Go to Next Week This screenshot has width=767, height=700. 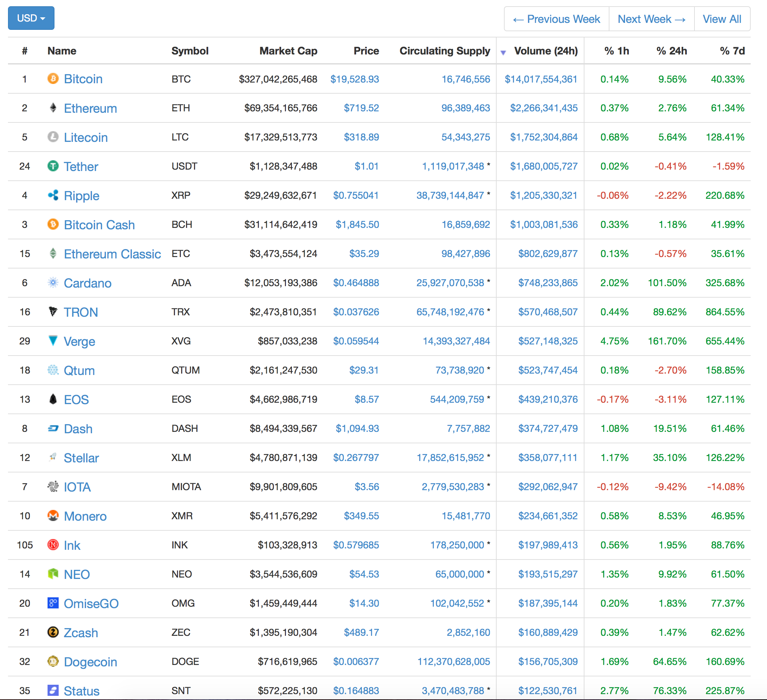click(652, 19)
